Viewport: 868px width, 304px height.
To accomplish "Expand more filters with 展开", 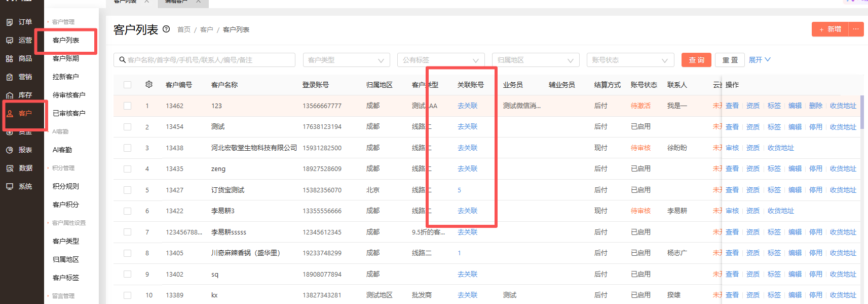I will pyautogui.click(x=760, y=60).
